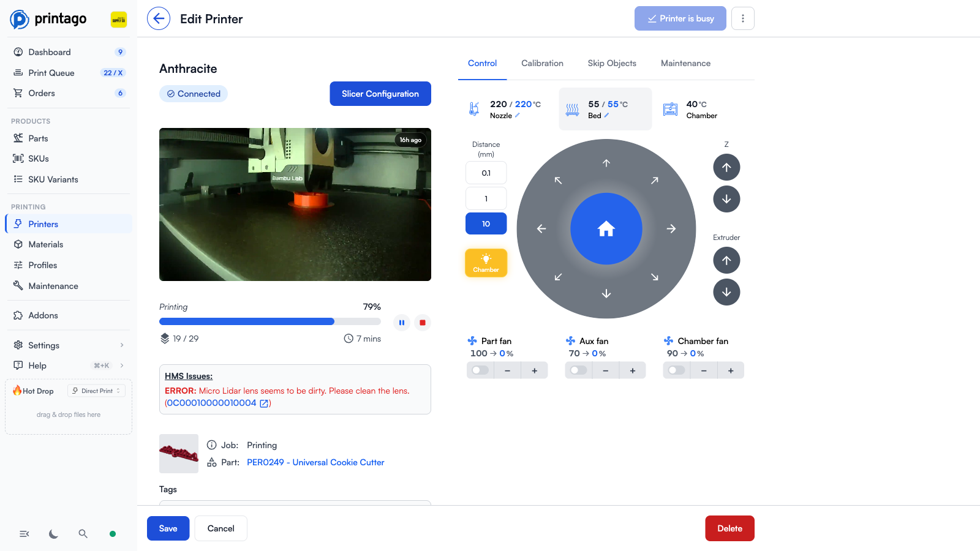Increase Part fan speed
Image resolution: width=980 pixels, height=551 pixels.
pos(534,370)
